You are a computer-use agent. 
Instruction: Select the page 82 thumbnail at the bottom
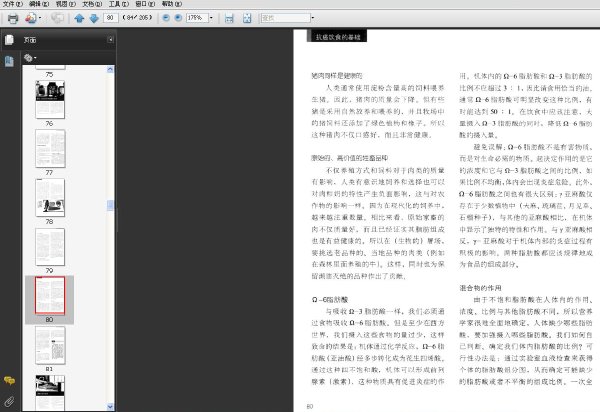(50, 392)
